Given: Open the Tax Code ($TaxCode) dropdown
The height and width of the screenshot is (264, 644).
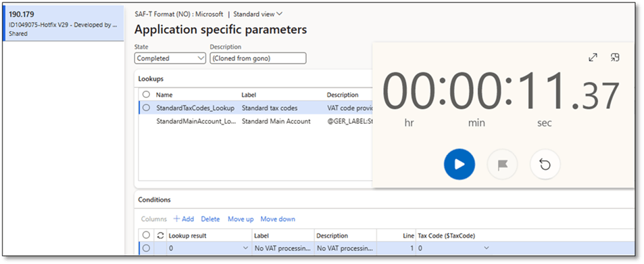Looking at the screenshot, I should [453, 248].
